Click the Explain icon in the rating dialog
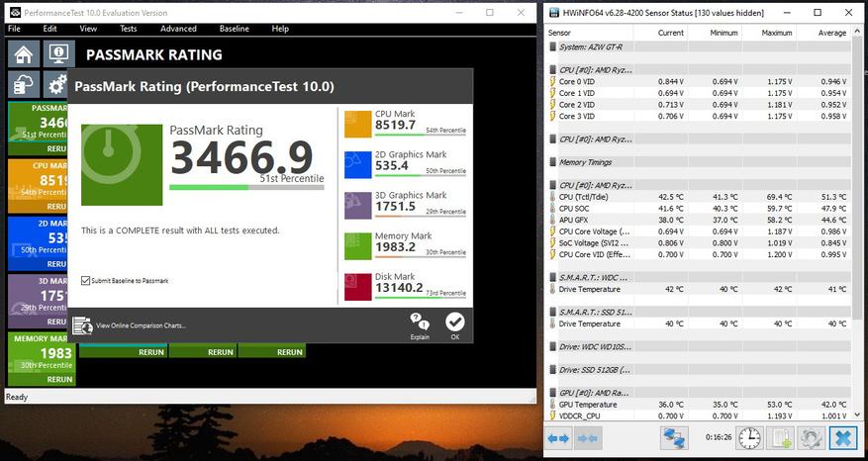The height and width of the screenshot is (461, 868). pyautogui.click(x=420, y=323)
